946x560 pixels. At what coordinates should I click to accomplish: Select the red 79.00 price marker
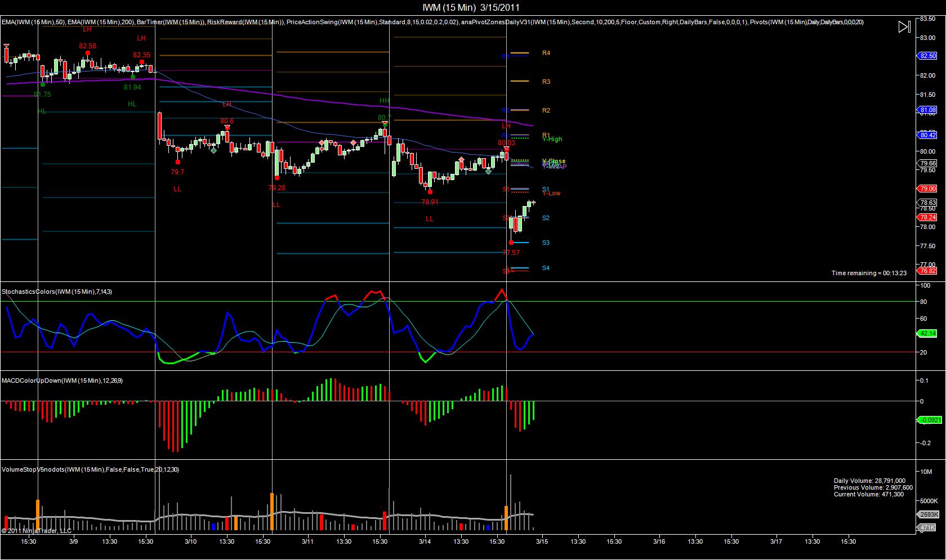coord(927,189)
